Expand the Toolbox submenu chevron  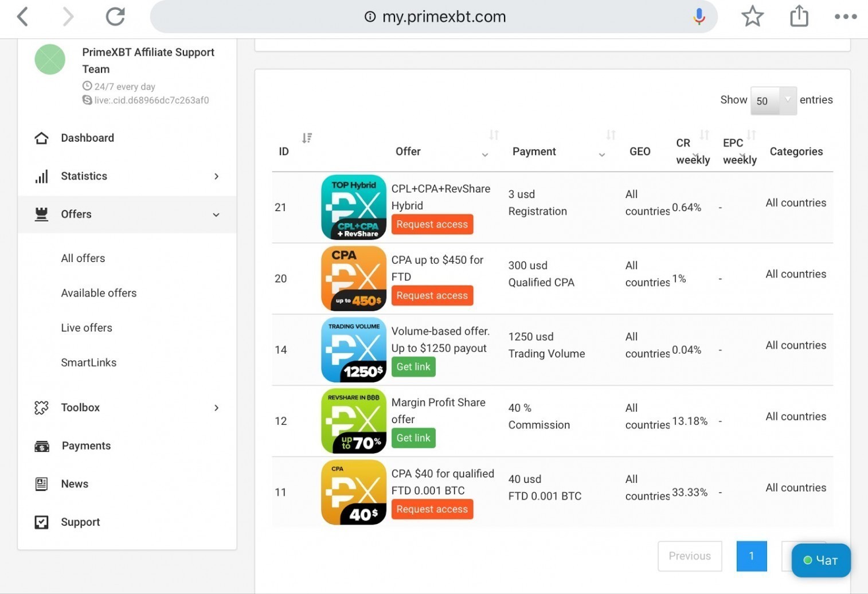[x=216, y=408]
